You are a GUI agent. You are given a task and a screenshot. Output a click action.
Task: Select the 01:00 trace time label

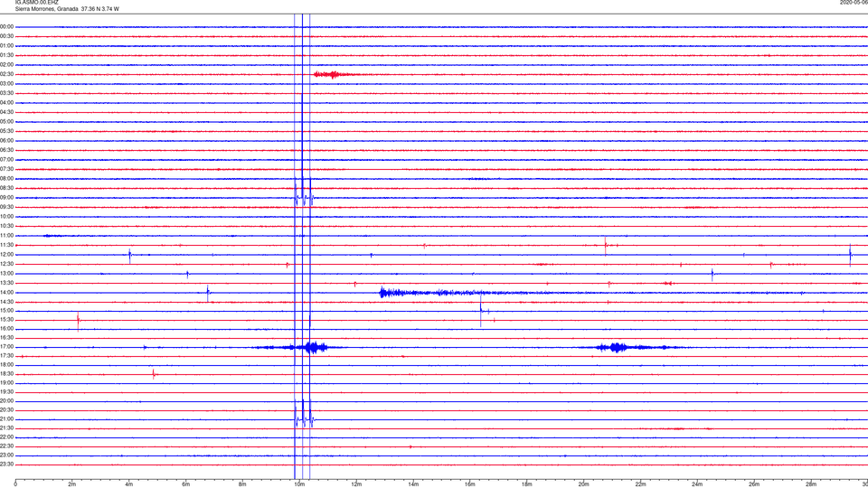click(x=6, y=45)
